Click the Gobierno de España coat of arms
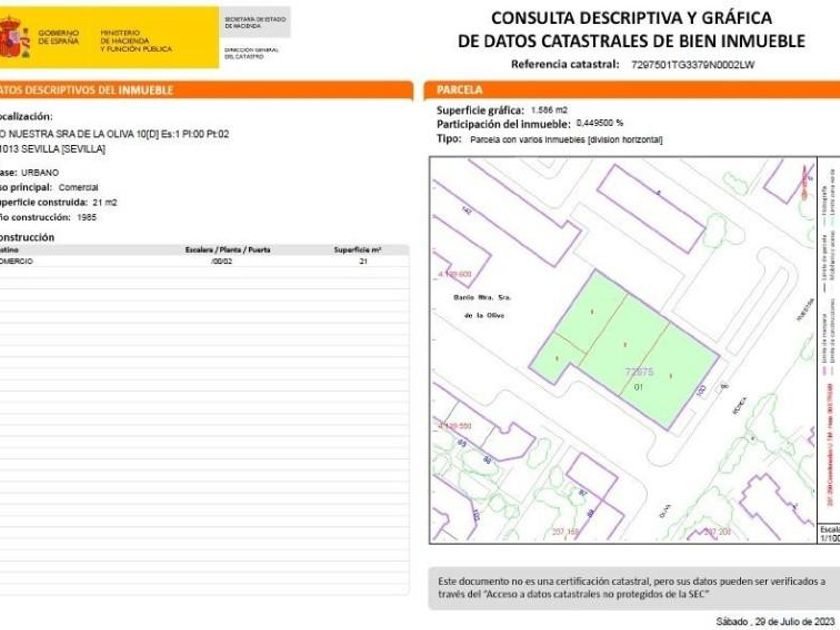This screenshot has height=630, width=840. 14,36
